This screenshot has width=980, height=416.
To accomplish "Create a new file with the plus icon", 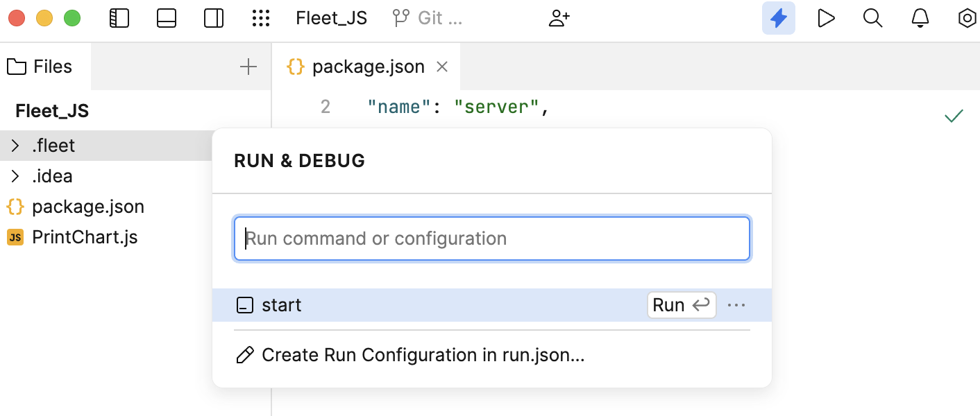I will 248,66.
